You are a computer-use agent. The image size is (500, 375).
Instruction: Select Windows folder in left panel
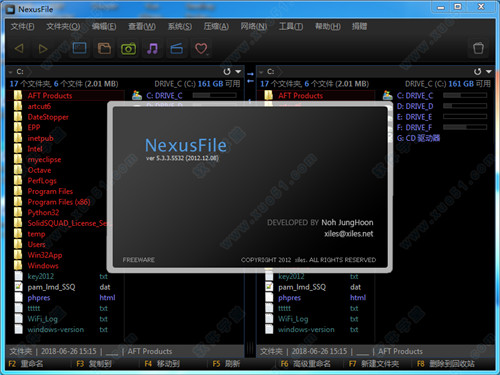pyautogui.click(x=43, y=266)
